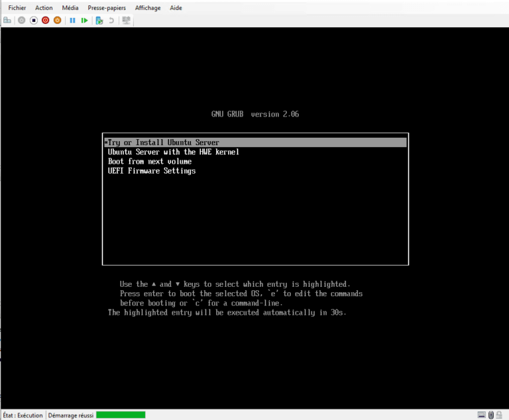
Task: Create a checkpoint with the checkpoint icon
Action: point(99,21)
